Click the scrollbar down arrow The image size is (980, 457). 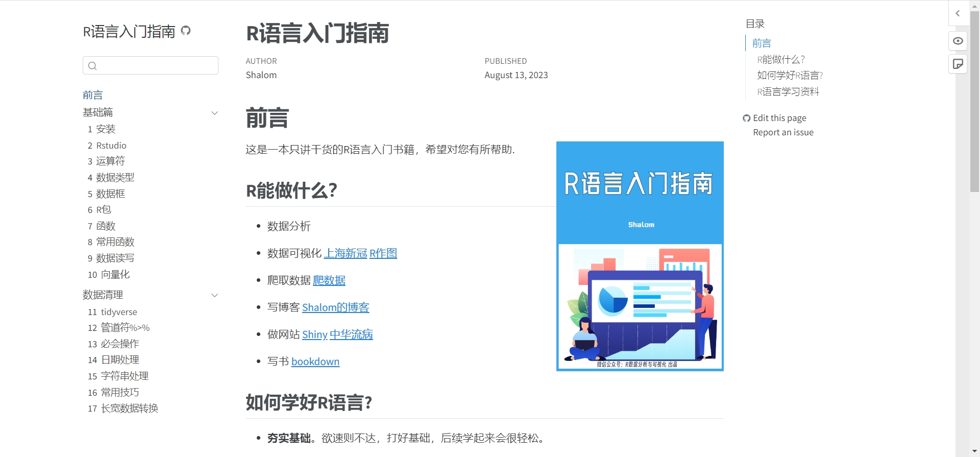pos(974,451)
